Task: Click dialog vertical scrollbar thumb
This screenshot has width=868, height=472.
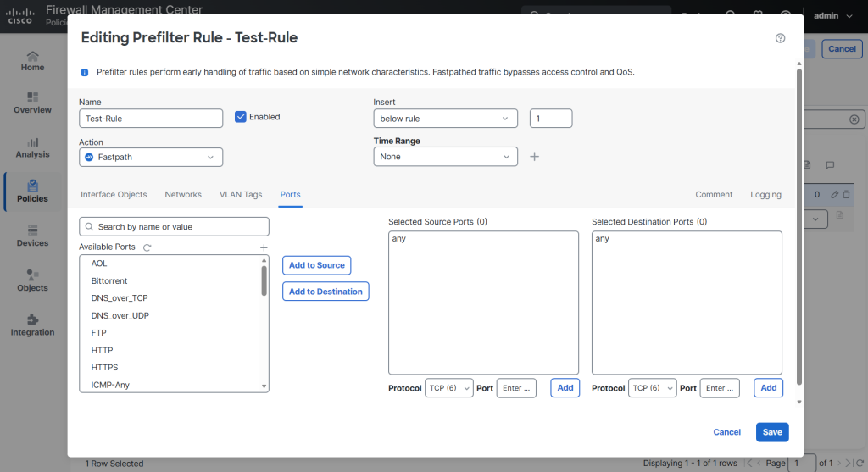Action: click(798, 227)
